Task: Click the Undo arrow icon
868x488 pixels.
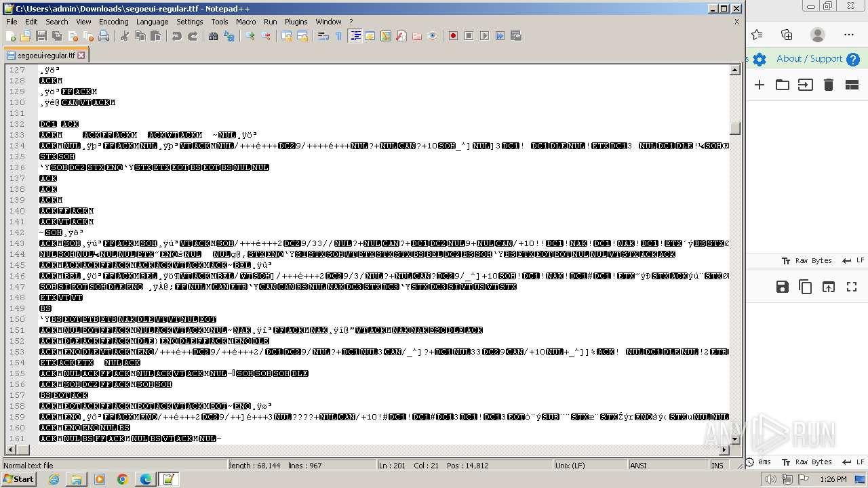Action: (x=176, y=36)
